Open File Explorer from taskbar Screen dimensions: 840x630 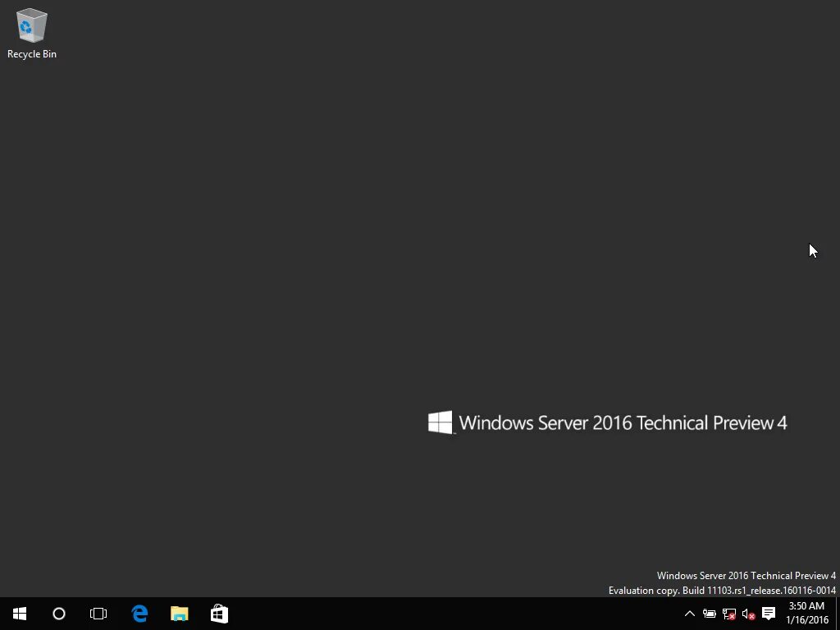pyautogui.click(x=180, y=614)
